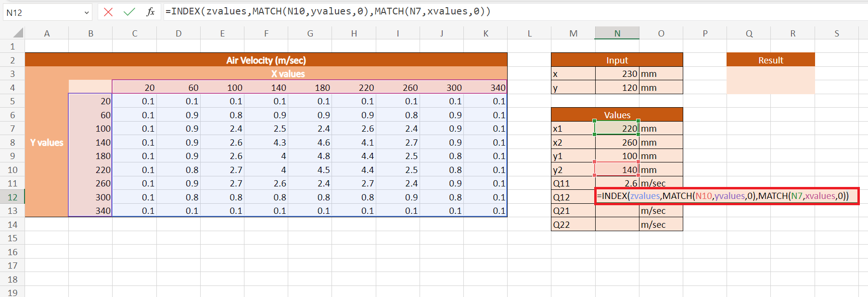Click the Air Velocity (m/sec) title cell
This screenshot has width=868, height=297.
click(266, 60)
